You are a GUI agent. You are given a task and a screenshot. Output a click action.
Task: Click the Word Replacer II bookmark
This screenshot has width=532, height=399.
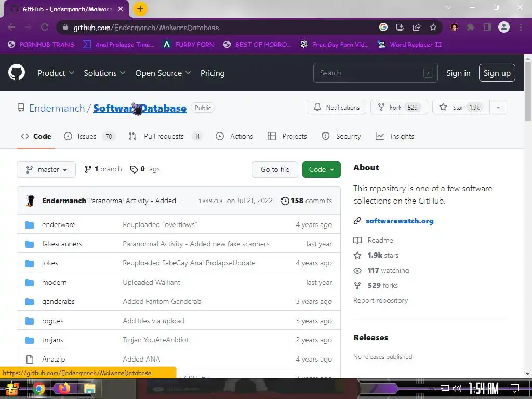[409, 45]
